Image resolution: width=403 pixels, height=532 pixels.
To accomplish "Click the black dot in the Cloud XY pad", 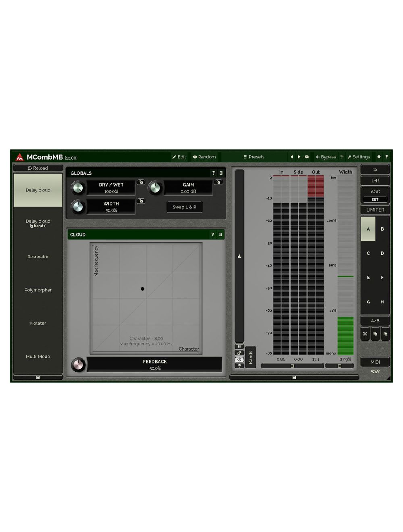I will pos(143,289).
